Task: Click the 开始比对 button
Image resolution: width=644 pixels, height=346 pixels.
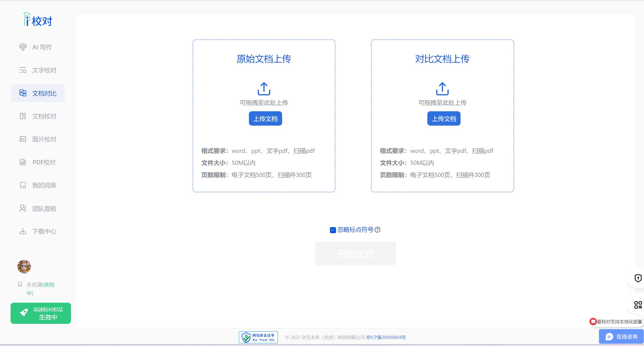Action: coord(355,254)
